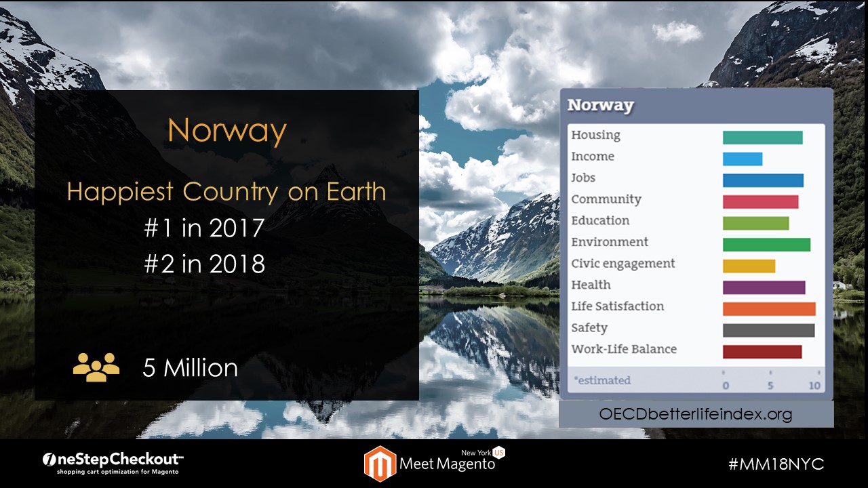Click the 'Health' label
This screenshot has height=488, width=868.
(591, 285)
